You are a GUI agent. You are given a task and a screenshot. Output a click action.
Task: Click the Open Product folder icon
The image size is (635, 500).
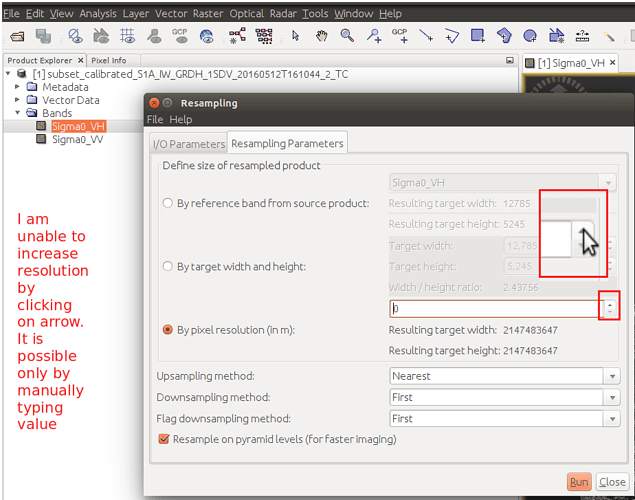click(x=17, y=36)
